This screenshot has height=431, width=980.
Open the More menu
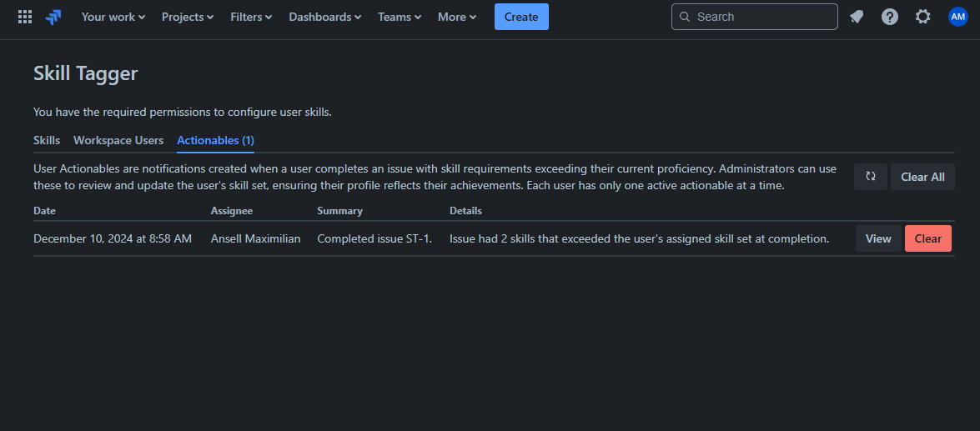click(457, 17)
